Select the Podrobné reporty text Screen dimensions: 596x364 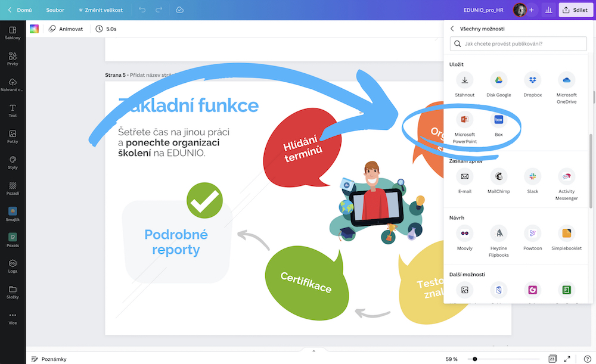click(176, 242)
